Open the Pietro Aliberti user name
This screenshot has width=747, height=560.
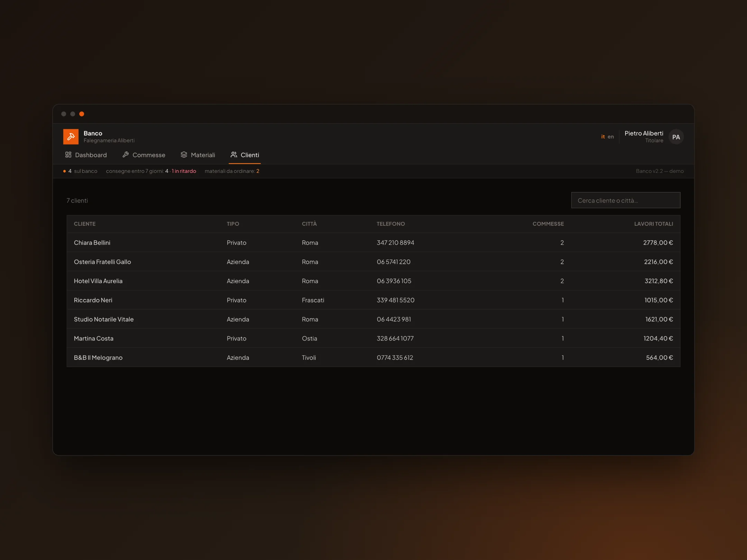coord(644,133)
